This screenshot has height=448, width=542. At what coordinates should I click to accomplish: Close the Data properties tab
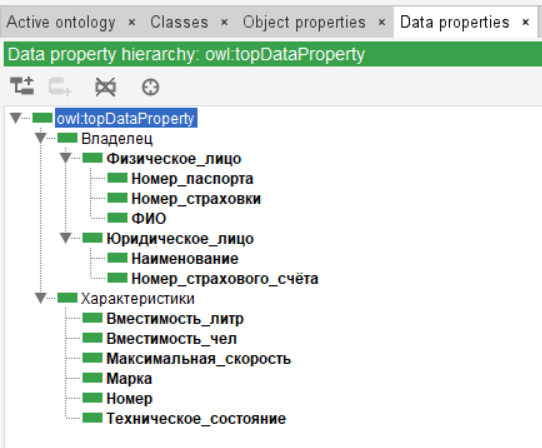pos(526,22)
